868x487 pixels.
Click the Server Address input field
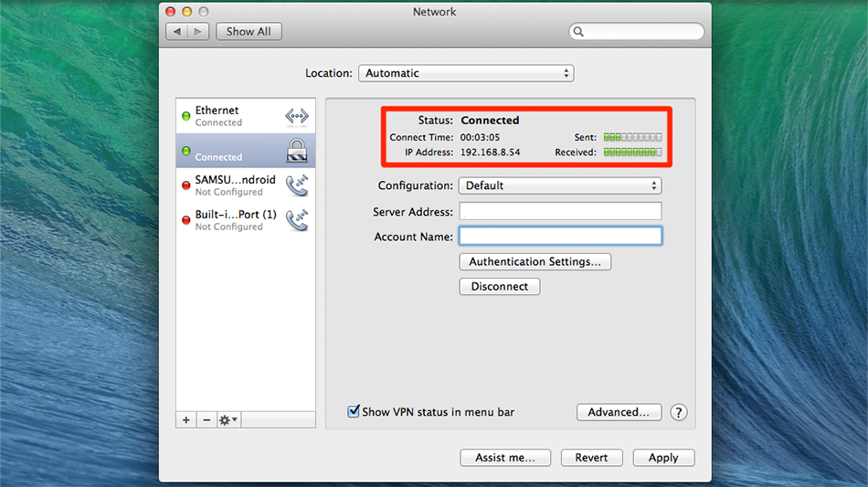(559, 212)
